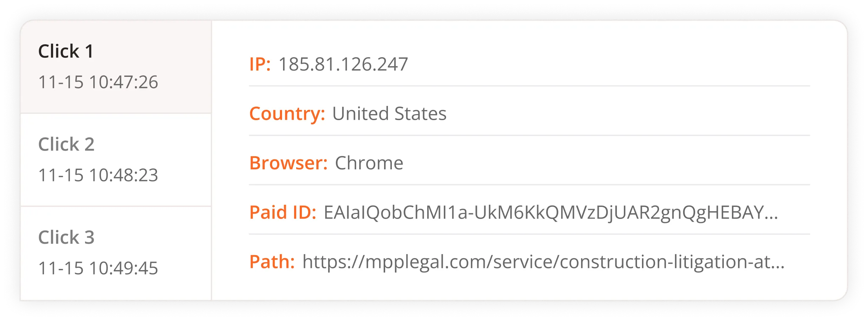
Task: Select the Click 1 entry heading
Action: pyautogui.click(x=66, y=51)
